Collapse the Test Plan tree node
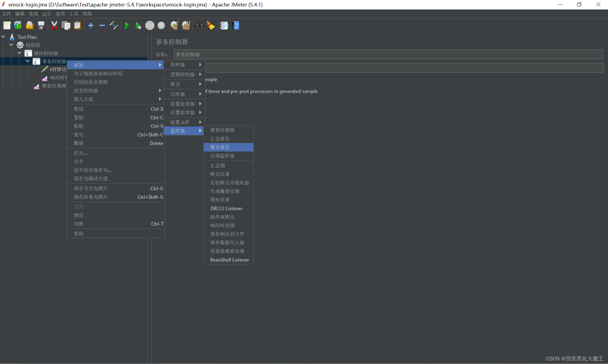The height and width of the screenshot is (364, 608). (3, 37)
